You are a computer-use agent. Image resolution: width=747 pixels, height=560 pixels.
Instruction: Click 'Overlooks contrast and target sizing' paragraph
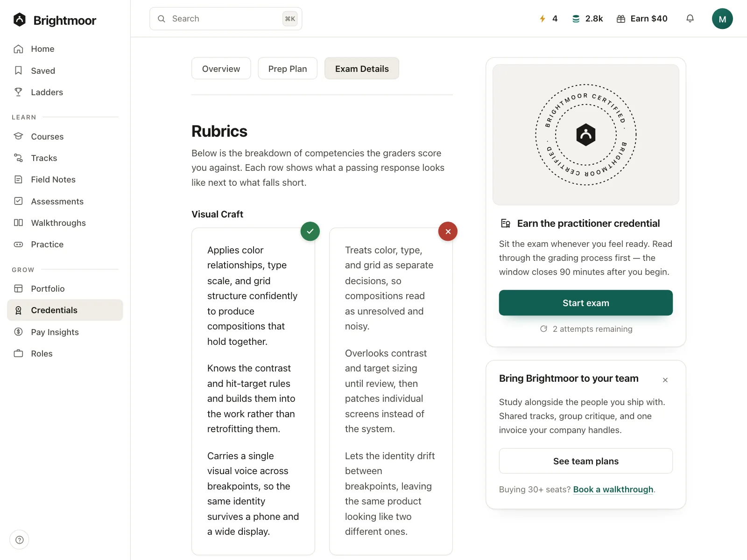point(386,391)
